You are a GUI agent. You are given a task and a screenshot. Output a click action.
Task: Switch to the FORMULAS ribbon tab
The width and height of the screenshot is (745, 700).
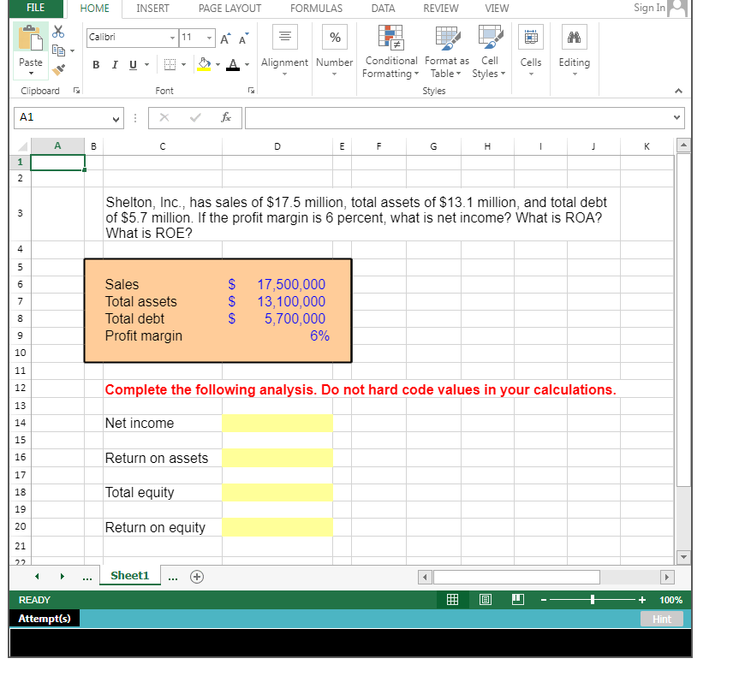point(316,9)
